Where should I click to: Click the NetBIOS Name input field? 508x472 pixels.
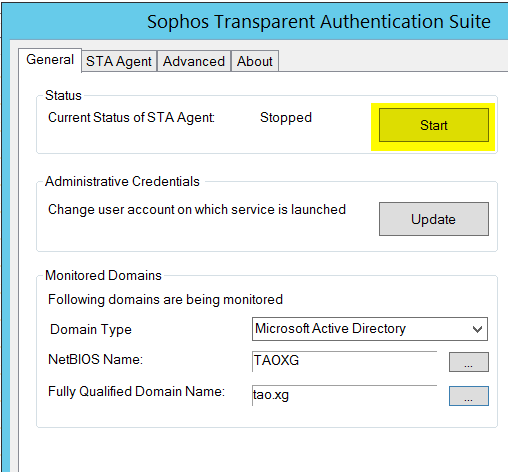click(344, 361)
